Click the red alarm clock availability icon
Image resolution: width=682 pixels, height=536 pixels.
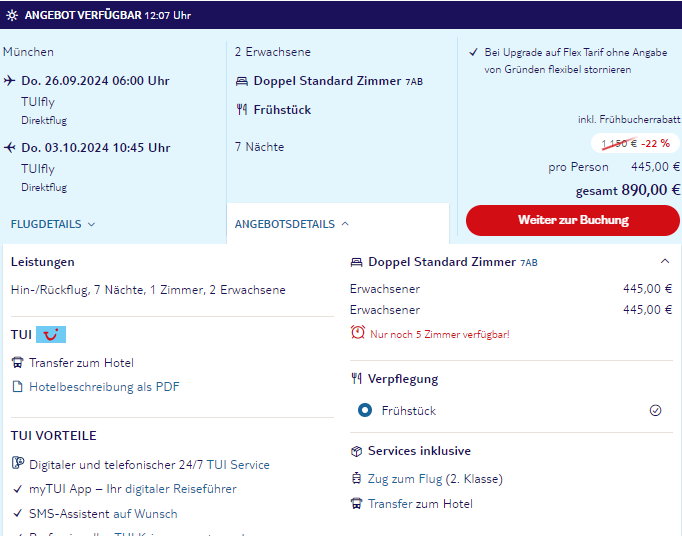point(358,333)
